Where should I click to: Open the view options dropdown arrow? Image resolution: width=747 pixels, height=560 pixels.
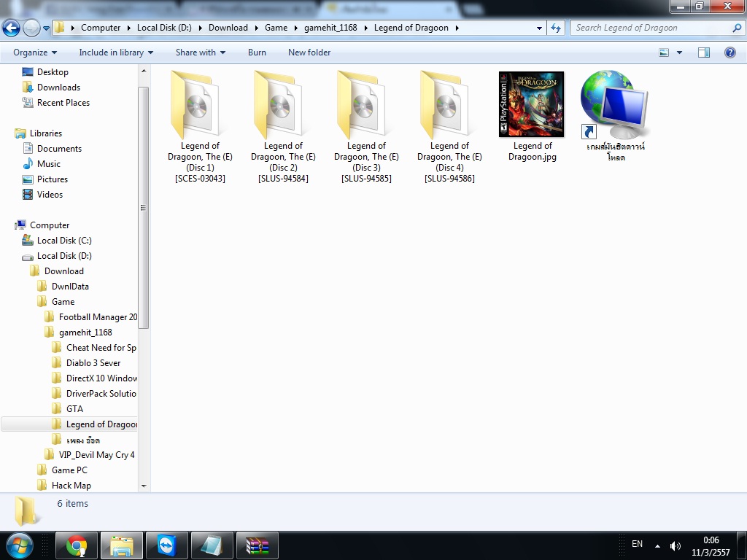(x=679, y=52)
